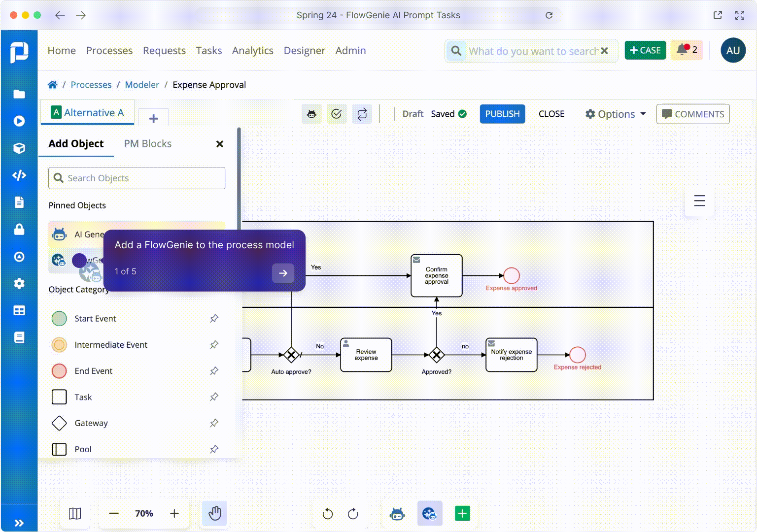Click the green add object plus button

(x=462, y=513)
